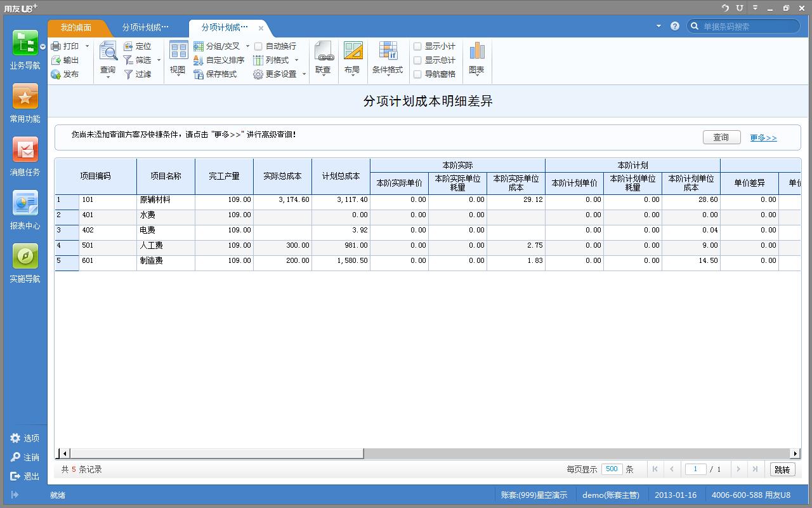Expand the 打印 dropdown arrow
812x508 pixels.
click(88, 46)
